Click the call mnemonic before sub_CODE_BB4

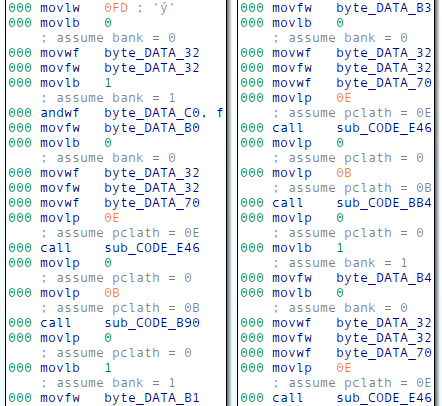(287, 203)
